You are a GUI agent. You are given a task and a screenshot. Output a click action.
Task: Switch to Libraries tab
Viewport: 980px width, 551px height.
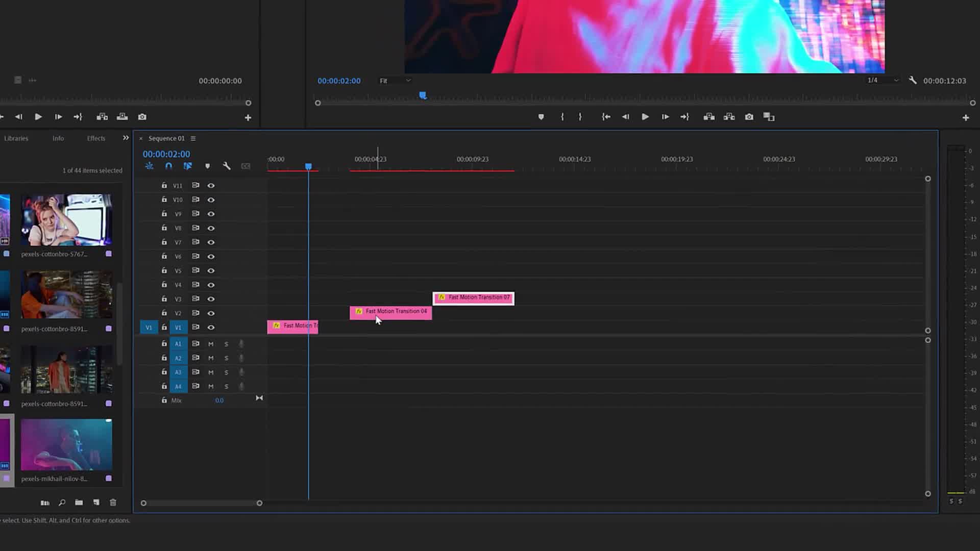16,138
